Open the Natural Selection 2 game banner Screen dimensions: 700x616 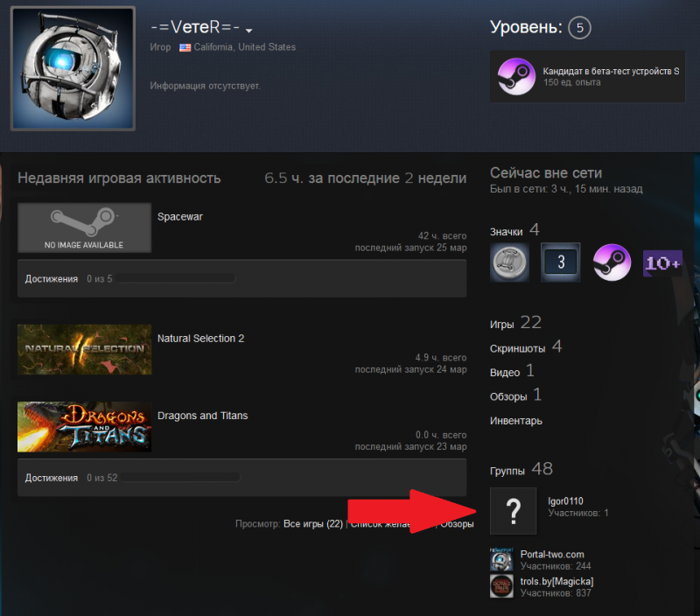[x=84, y=349]
